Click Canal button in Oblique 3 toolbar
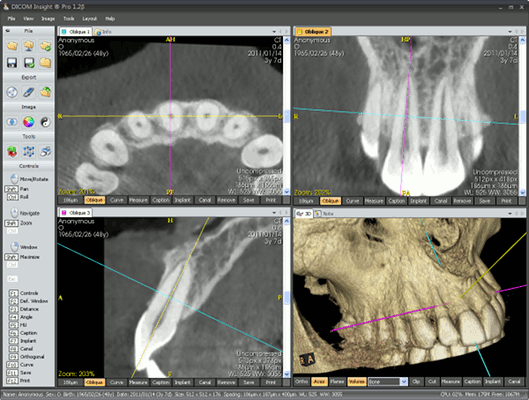The image size is (529, 400). [205, 382]
